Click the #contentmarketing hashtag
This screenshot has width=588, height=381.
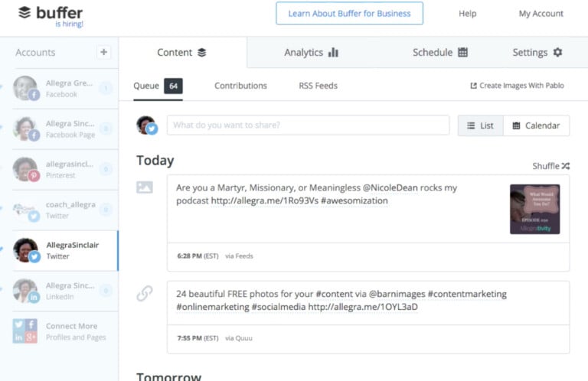[467, 294]
